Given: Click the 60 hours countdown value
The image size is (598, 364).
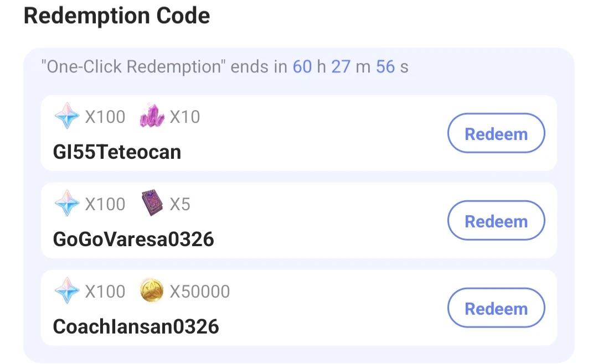Looking at the screenshot, I should [x=303, y=66].
